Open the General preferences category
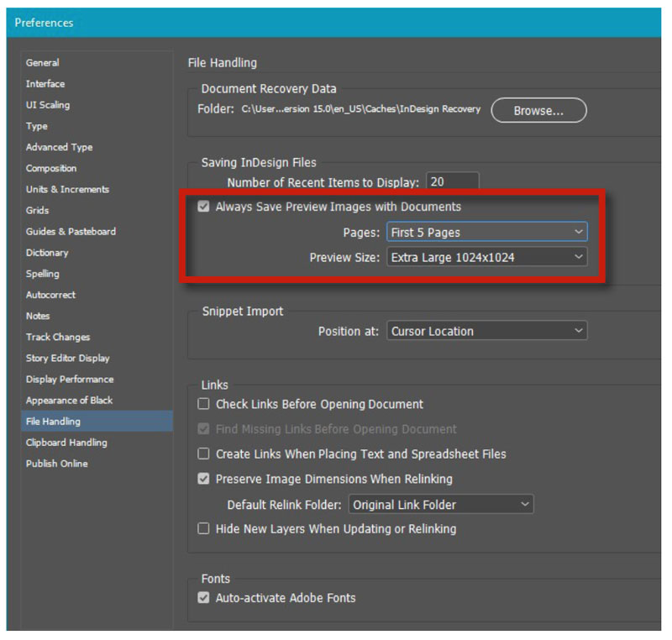Image resolution: width=672 pixels, height=640 pixels. tap(43, 62)
